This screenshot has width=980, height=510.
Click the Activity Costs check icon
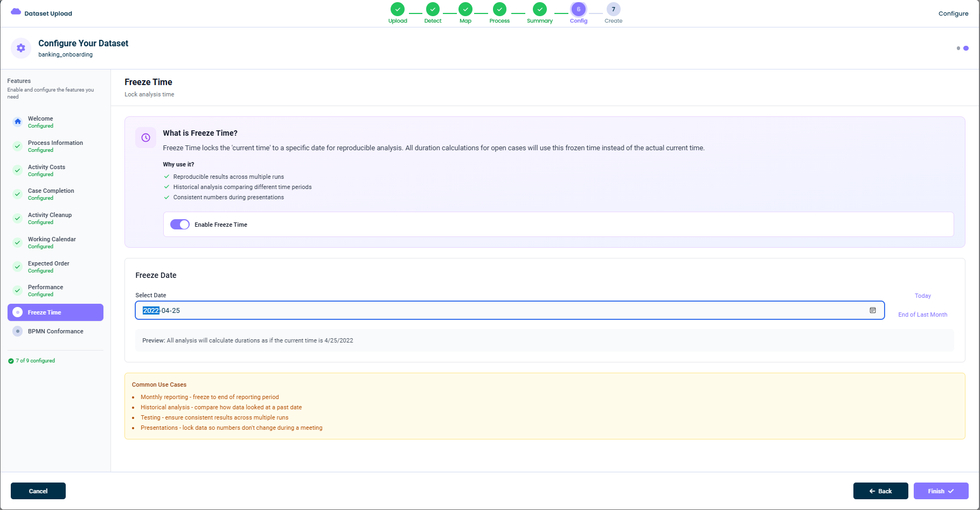click(x=18, y=170)
